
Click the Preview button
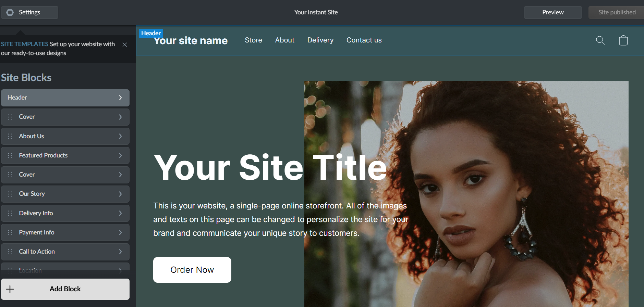(553, 12)
